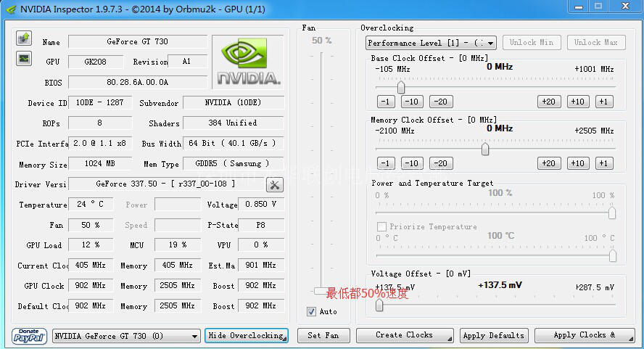Click the Driver Version field GeForce 337.50
Viewport: 644px width, 349px height.
click(166, 184)
